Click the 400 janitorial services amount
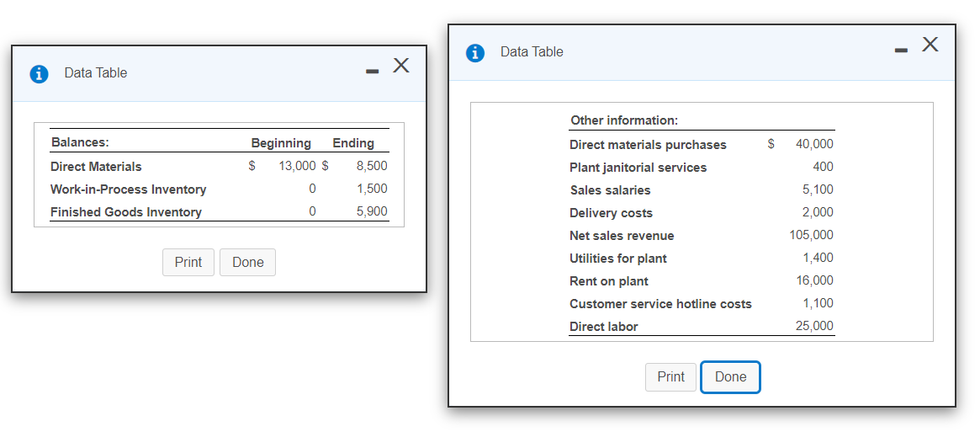This screenshot has width=980, height=432. tap(824, 168)
